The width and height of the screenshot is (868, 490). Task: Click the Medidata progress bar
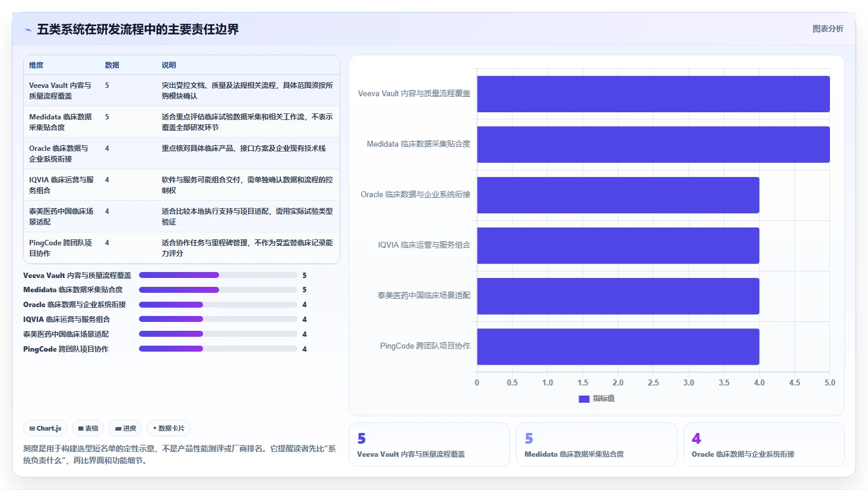click(x=218, y=290)
